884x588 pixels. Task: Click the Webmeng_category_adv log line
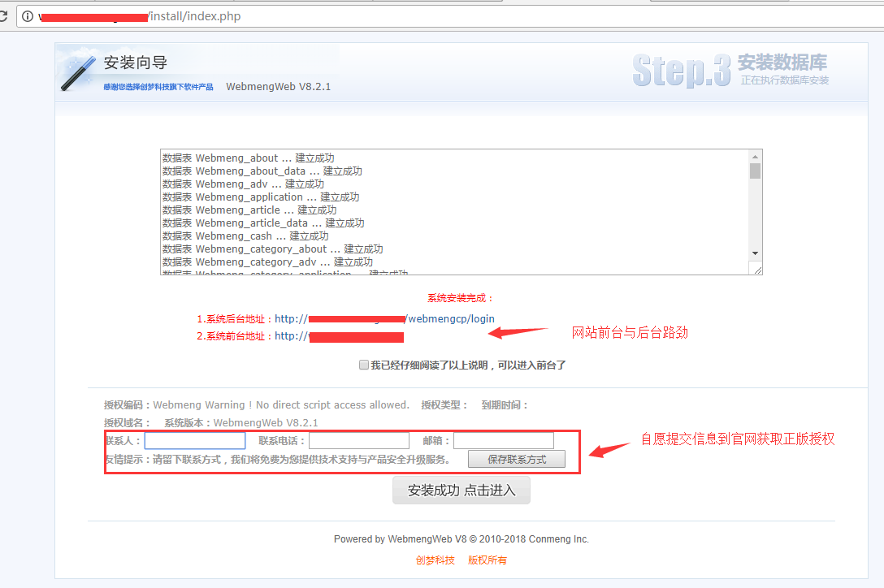268,262
